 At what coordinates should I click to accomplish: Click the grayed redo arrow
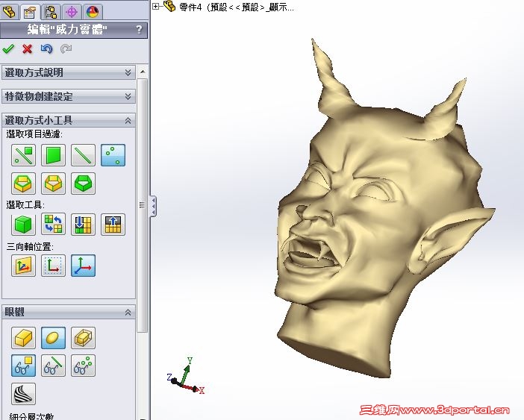pos(66,49)
